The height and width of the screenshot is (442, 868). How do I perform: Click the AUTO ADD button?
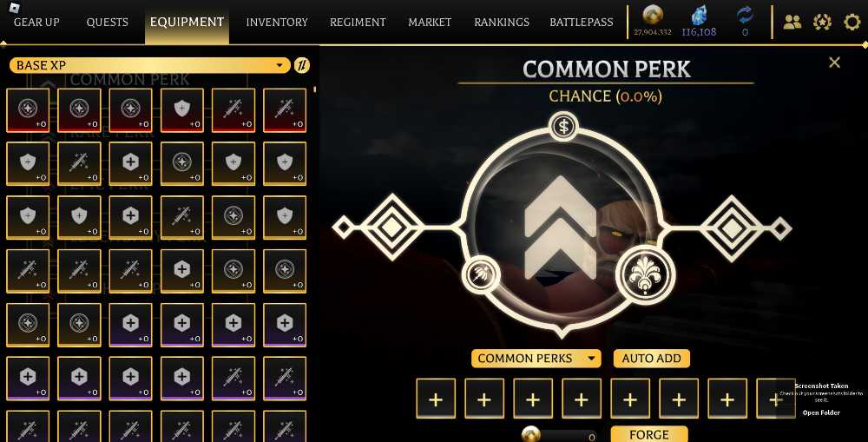coord(651,359)
